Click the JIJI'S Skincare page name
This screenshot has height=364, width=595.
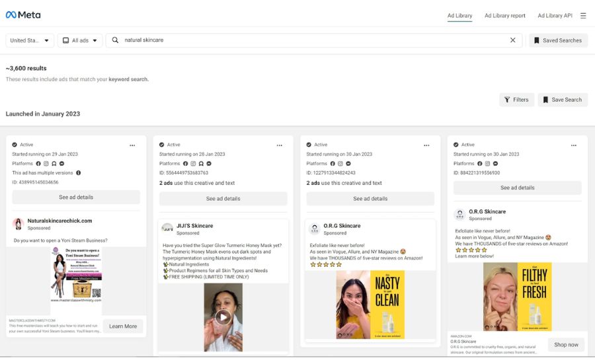[194, 226]
